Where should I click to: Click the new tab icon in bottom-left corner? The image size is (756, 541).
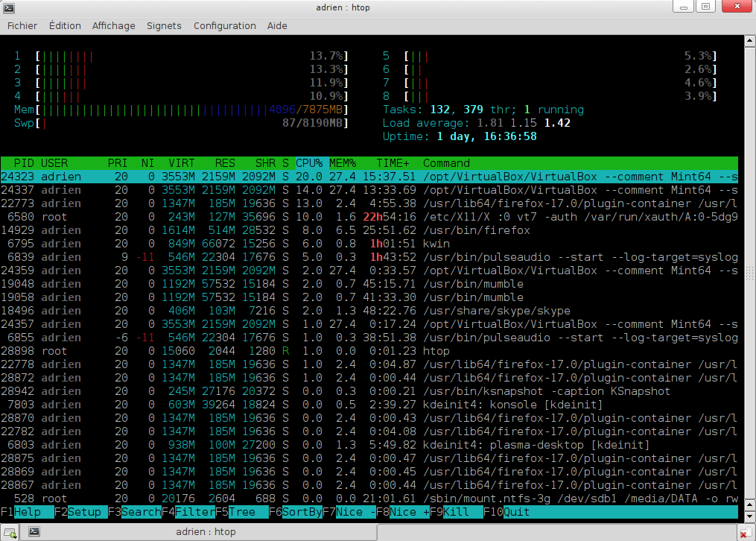10,532
